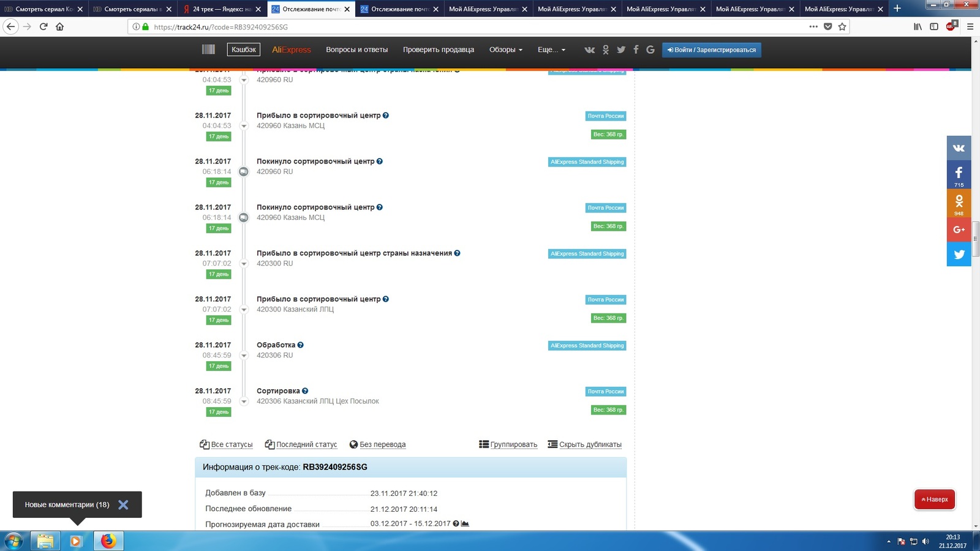Viewport: 980px width, 551px height.
Task: Open Odnoklassniki icon in header
Action: pyautogui.click(x=606, y=50)
